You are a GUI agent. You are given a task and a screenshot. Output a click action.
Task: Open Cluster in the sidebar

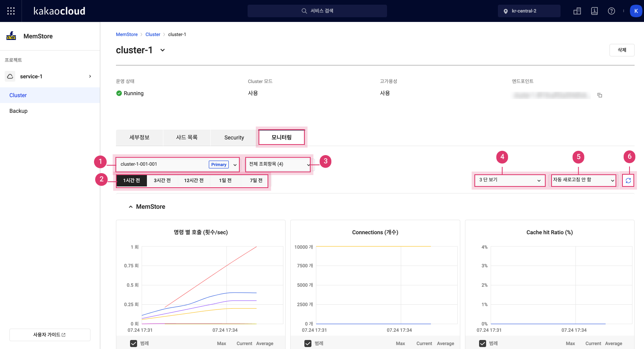[x=50, y=95]
